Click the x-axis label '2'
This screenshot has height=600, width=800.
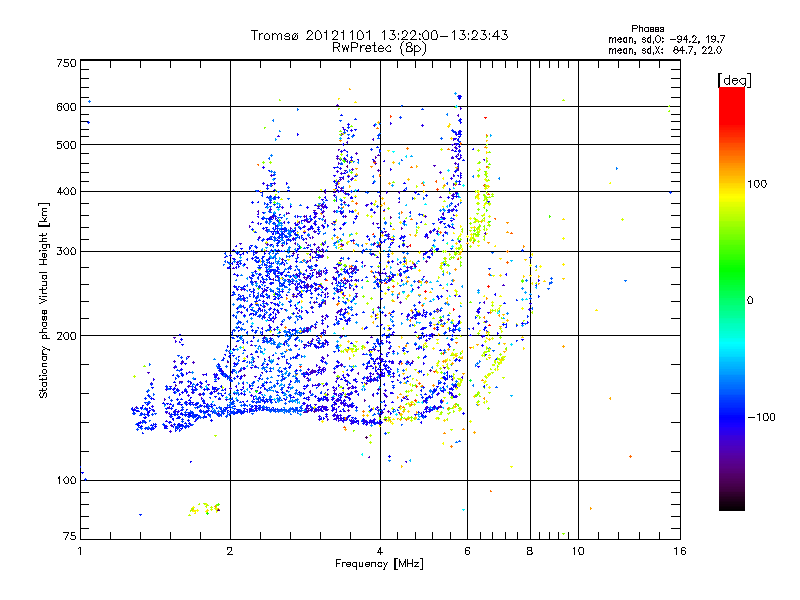tap(230, 551)
